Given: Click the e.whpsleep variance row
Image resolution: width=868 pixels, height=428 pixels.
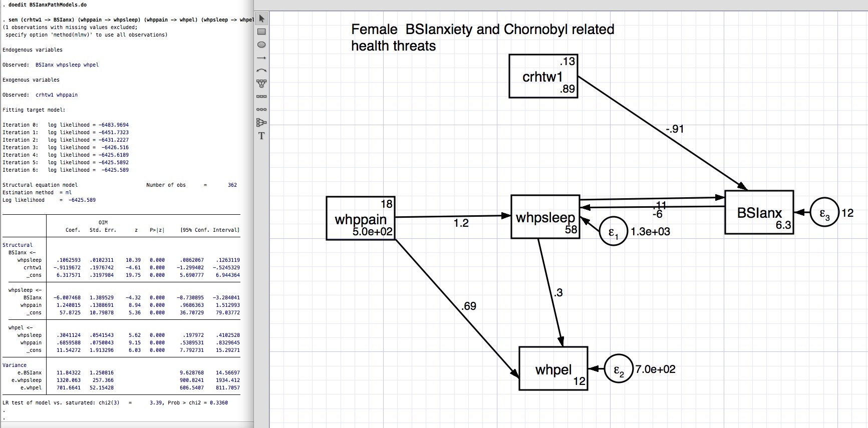Looking at the screenshot, I should (x=121, y=380).
